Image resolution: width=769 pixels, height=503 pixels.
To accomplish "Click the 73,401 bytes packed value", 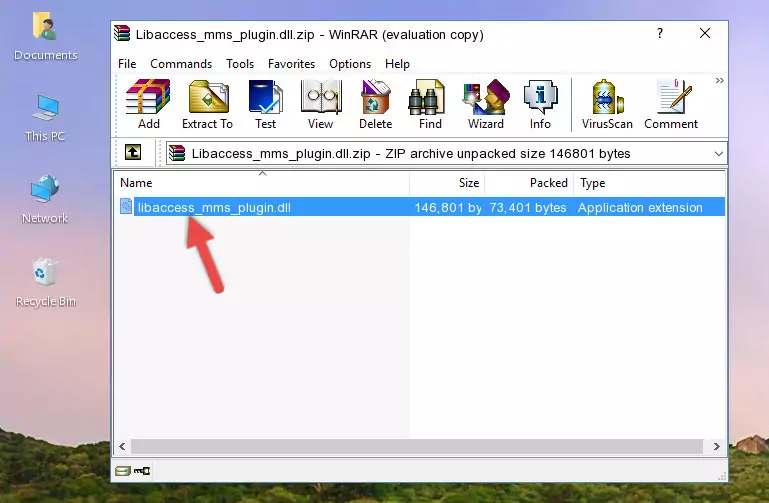I will click(528, 207).
